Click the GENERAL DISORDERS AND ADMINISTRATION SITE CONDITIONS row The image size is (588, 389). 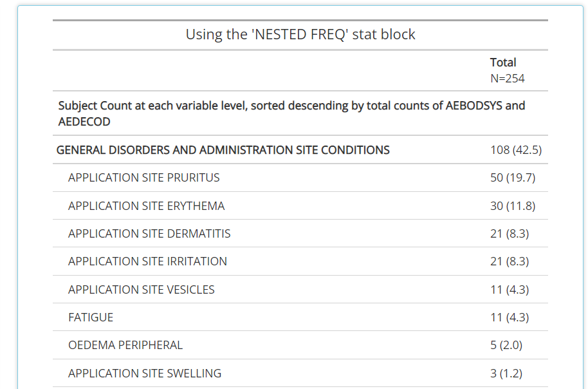(x=300, y=150)
